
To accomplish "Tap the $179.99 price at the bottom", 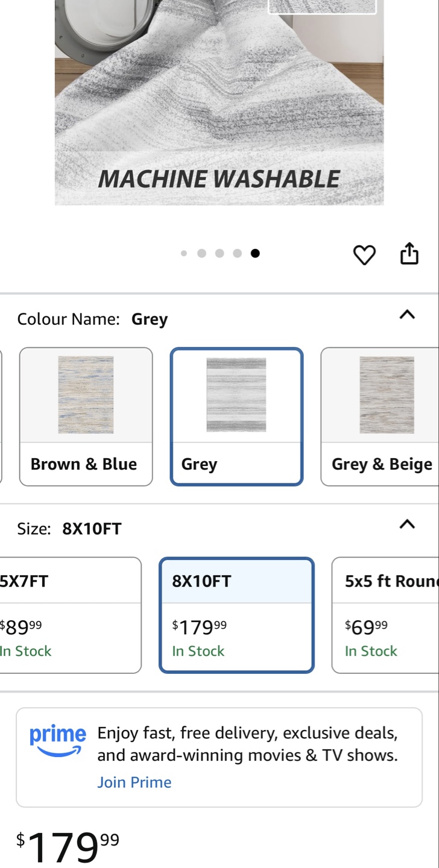I will (x=68, y=847).
